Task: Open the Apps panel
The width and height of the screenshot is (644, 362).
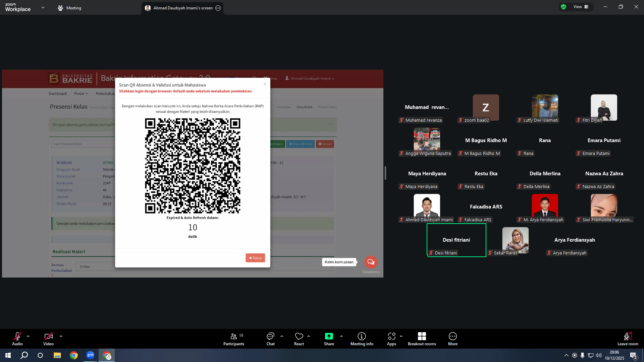Action: click(391, 339)
